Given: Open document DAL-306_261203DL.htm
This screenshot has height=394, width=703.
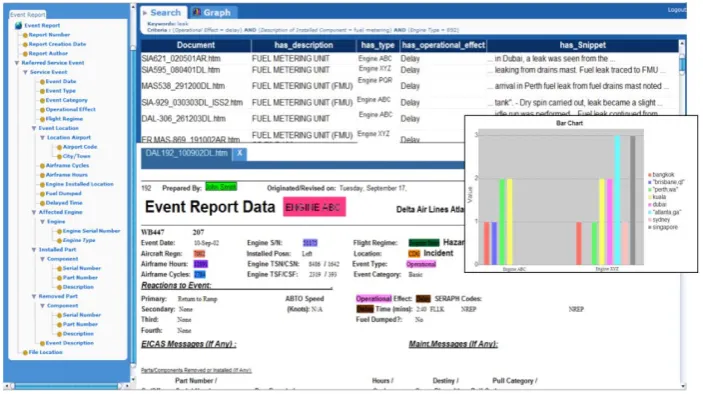Looking at the screenshot, I should (x=183, y=119).
